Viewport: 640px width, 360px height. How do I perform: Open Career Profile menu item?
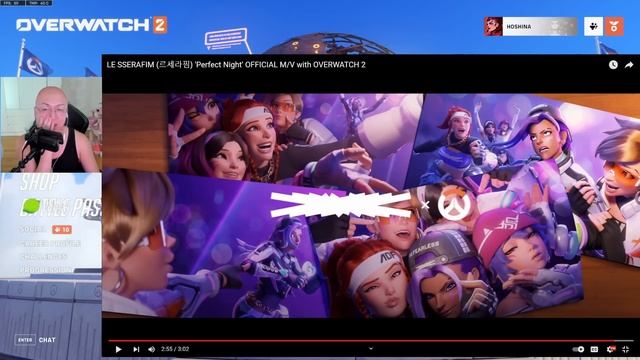tap(50, 244)
